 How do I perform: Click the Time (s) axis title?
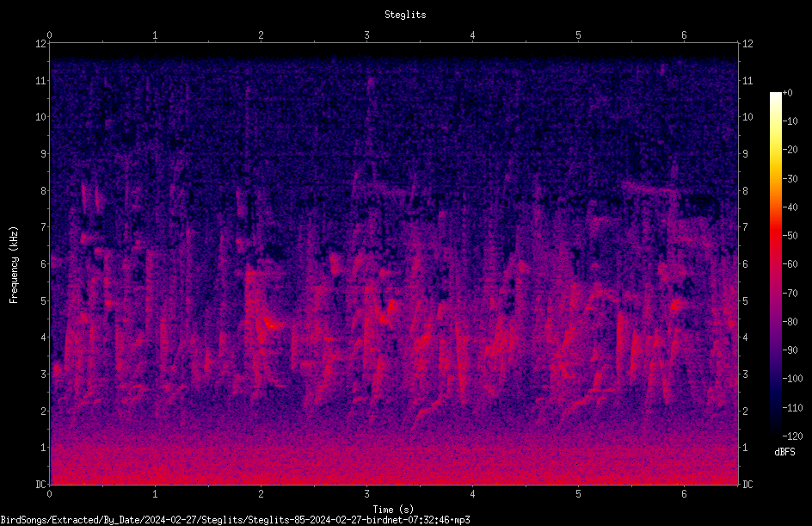click(393, 510)
